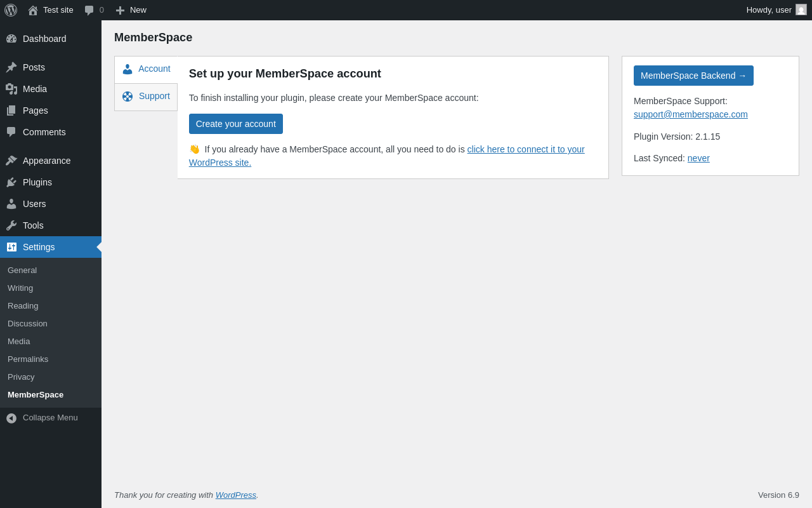The image size is (812, 508).
Task: Click the WordPress logo icon
Action: (x=11, y=10)
